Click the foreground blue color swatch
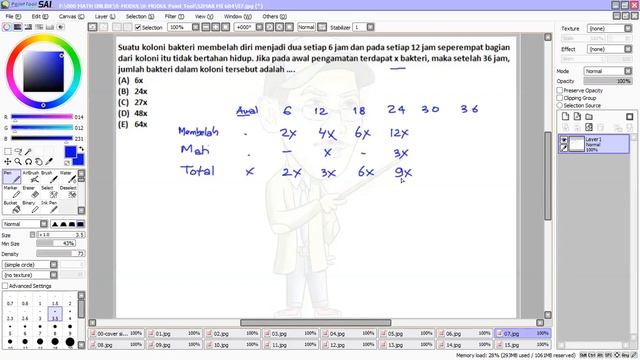Image resolution: width=640 pixels, height=360 pixels. (x=70, y=152)
